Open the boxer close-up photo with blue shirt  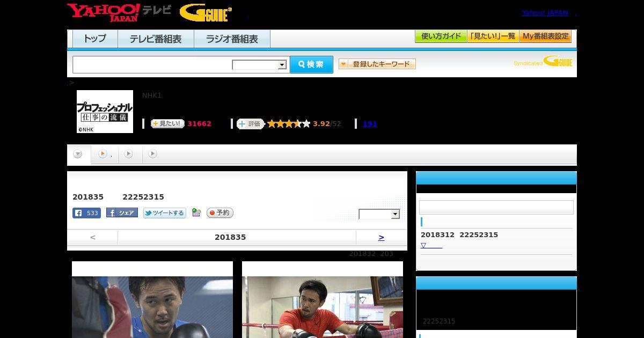(x=152, y=307)
